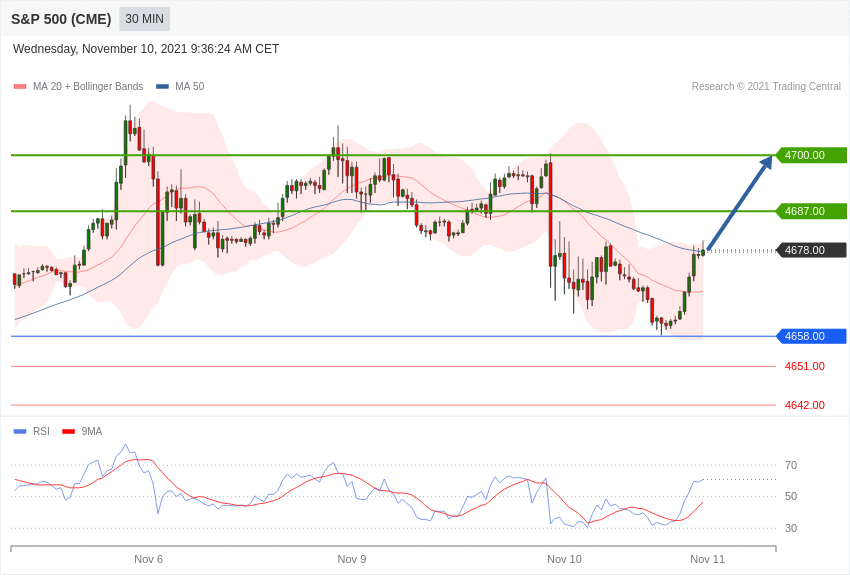The width and height of the screenshot is (850, 576).
Task: Click the MA 20 + Bollinger Bands legend text
Action: [88, 86]
